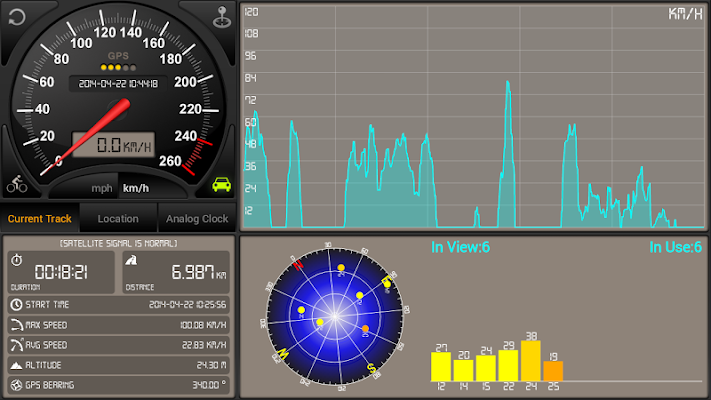Image resolution: width=711 pixels, height=400 pixels.
Task: Switch speed units to km/h
Action: click(136, 188)
